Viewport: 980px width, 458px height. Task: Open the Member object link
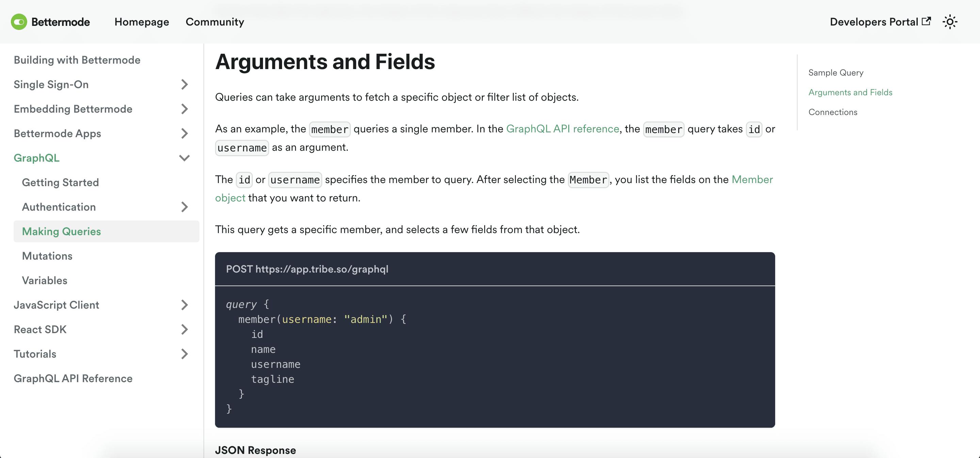pos(752,180)
